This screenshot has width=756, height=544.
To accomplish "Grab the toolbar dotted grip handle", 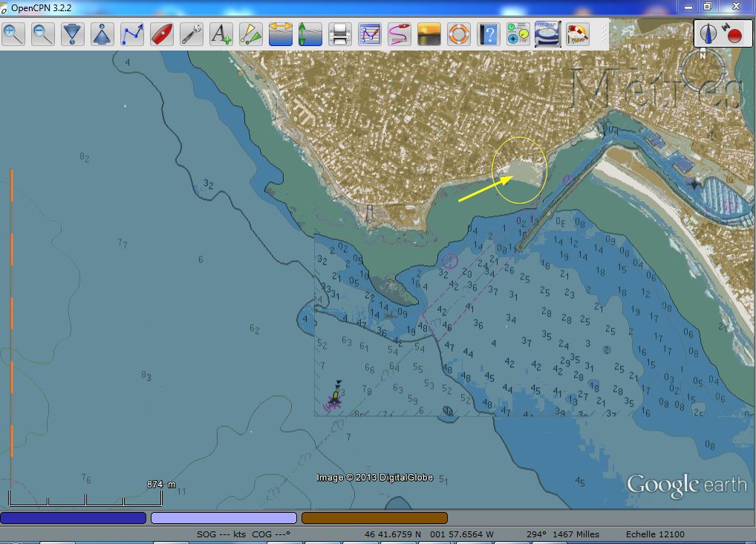I will [603, 34].
